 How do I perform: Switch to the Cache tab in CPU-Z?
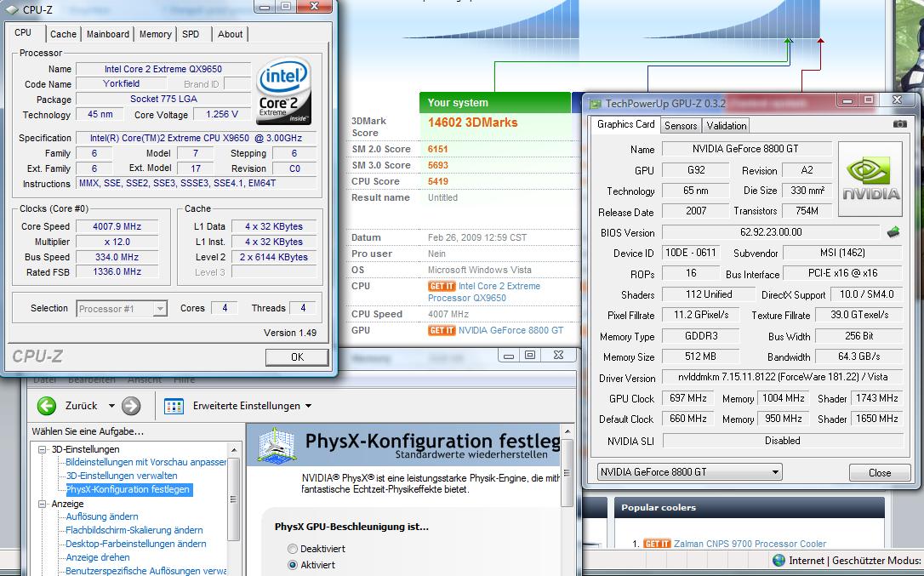coord(63,34)
